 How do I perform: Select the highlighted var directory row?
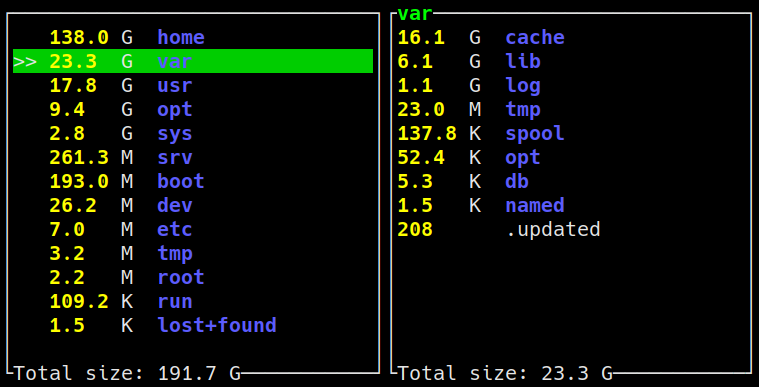193,61
